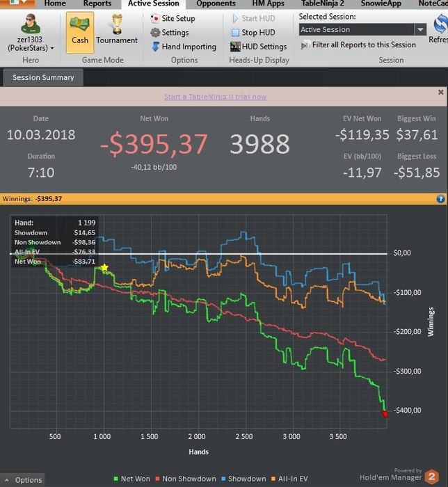This screenshot has height=487, width=448.
Task: Click the -40,12 bb/100 text
Action: 154,167
